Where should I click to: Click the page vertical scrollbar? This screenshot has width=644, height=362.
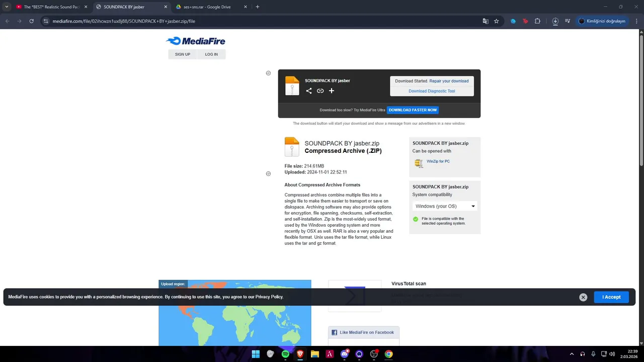(x=641, y=101)
